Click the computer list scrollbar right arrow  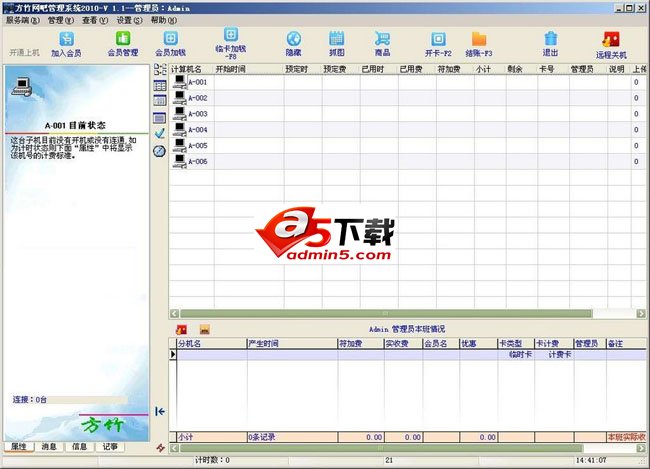[x=641, y=313]
